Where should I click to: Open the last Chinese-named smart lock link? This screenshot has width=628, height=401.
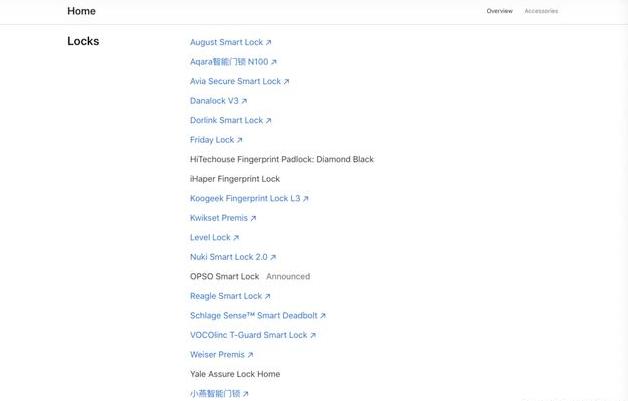point(219,393)
